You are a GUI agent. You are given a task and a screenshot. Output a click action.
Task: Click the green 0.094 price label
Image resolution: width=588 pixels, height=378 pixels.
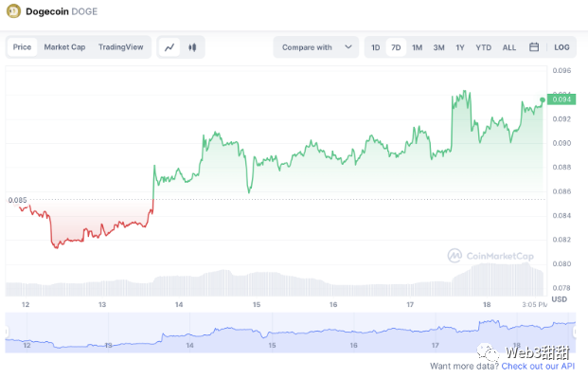pyautogui.click(x=561, y=99)
